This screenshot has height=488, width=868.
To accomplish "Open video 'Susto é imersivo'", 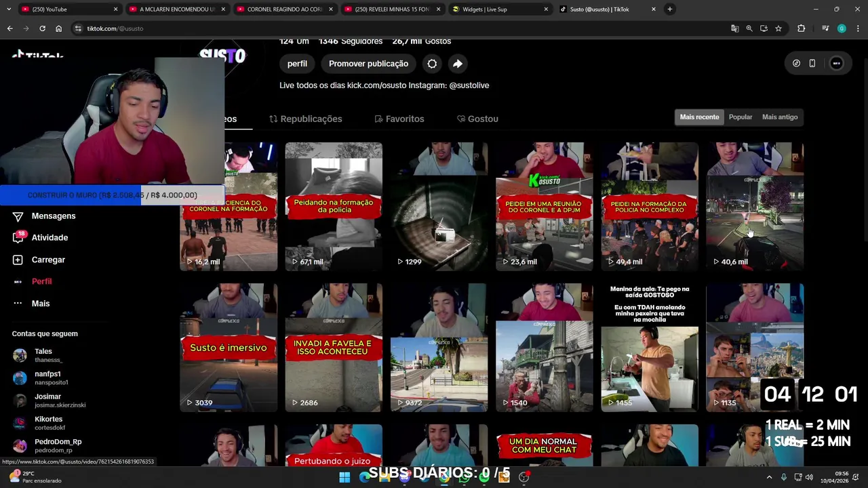I will (x=229, y=348).
